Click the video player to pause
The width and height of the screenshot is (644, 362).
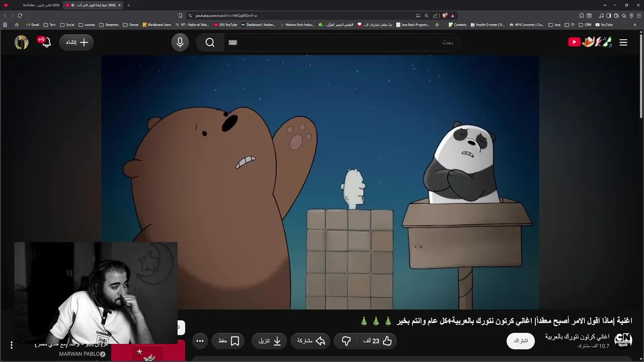(x=320, y=182)
